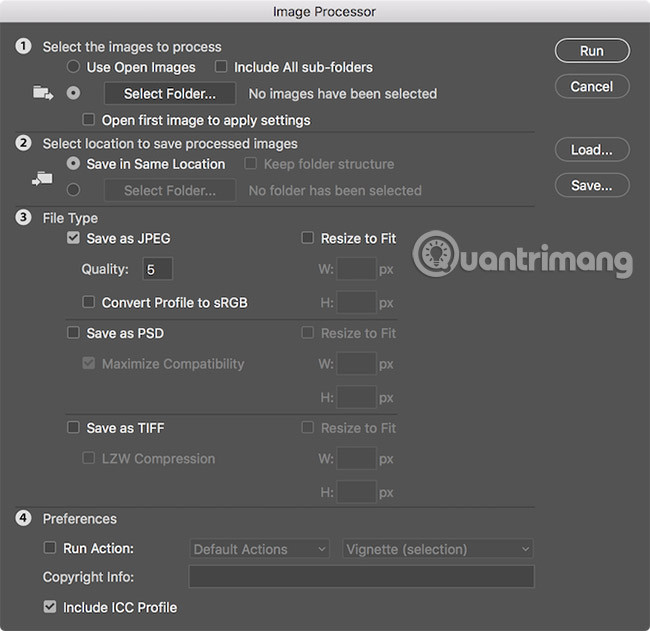Uncheck the Save as JPEG checkbox
The image size is (650, 631).
(73, 239)
